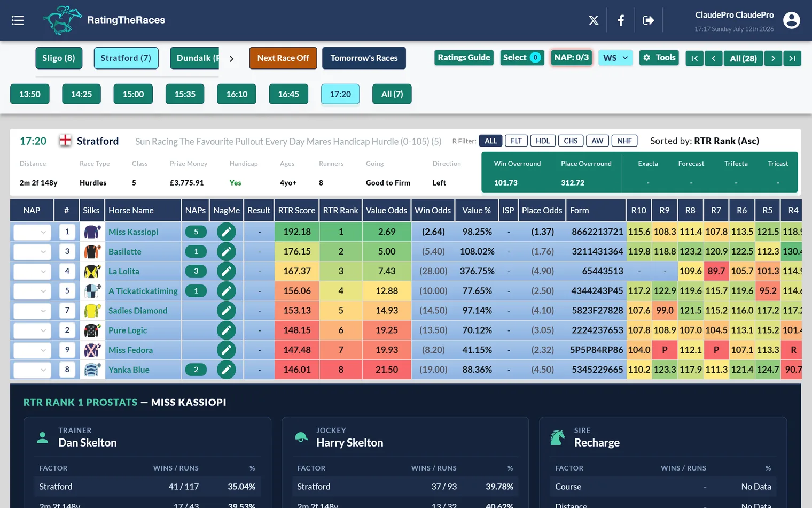Viewport: 812px width, 508px height.
Task: Edit NagMe for Basilette
Action: tap(227, 251)
